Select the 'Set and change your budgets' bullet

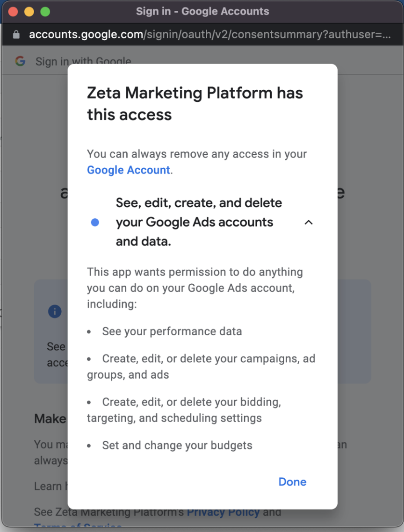click(177, 445)
